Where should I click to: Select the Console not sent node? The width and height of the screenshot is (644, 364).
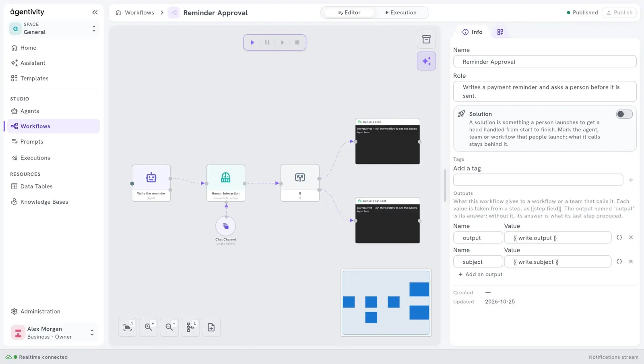[388, 220]
